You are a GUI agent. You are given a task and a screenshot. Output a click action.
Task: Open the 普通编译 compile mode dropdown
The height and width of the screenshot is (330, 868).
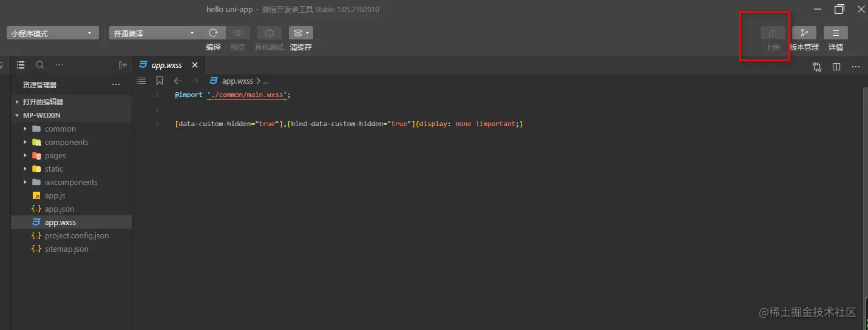point(155,33)
